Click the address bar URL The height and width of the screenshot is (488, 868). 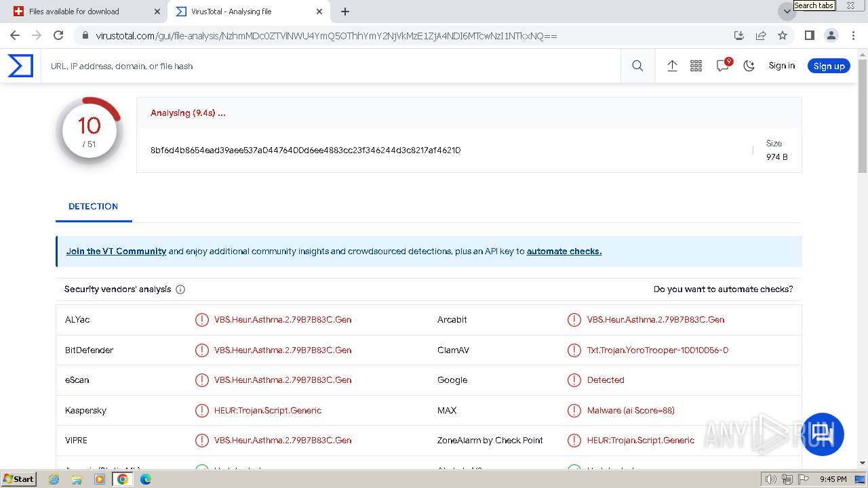click(326, 36)
